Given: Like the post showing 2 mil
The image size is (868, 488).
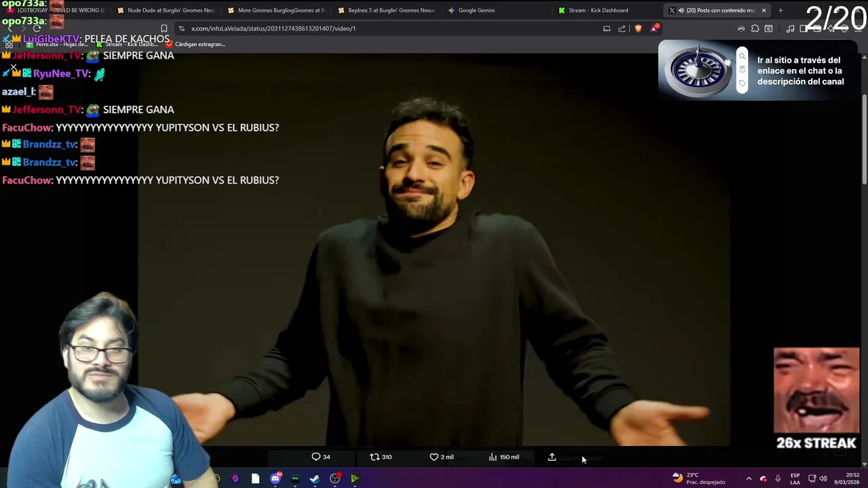Looking at the screenshot, I should (x=441, y=457).
